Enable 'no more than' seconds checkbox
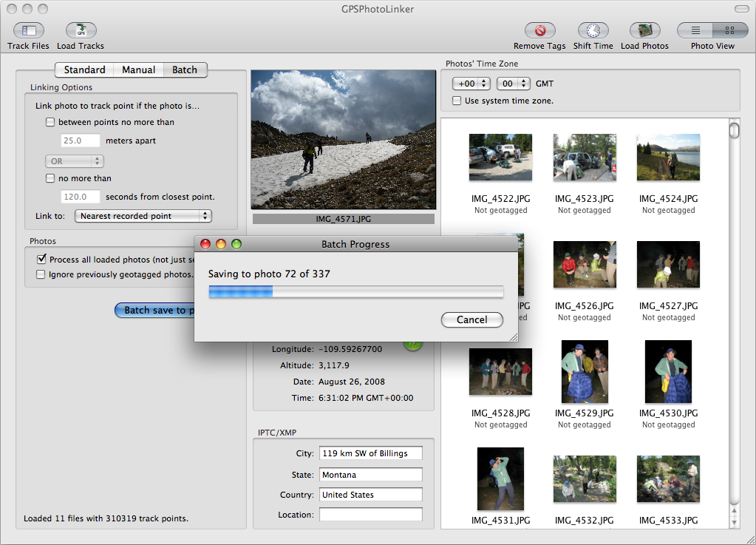 [x=50, y=178]
